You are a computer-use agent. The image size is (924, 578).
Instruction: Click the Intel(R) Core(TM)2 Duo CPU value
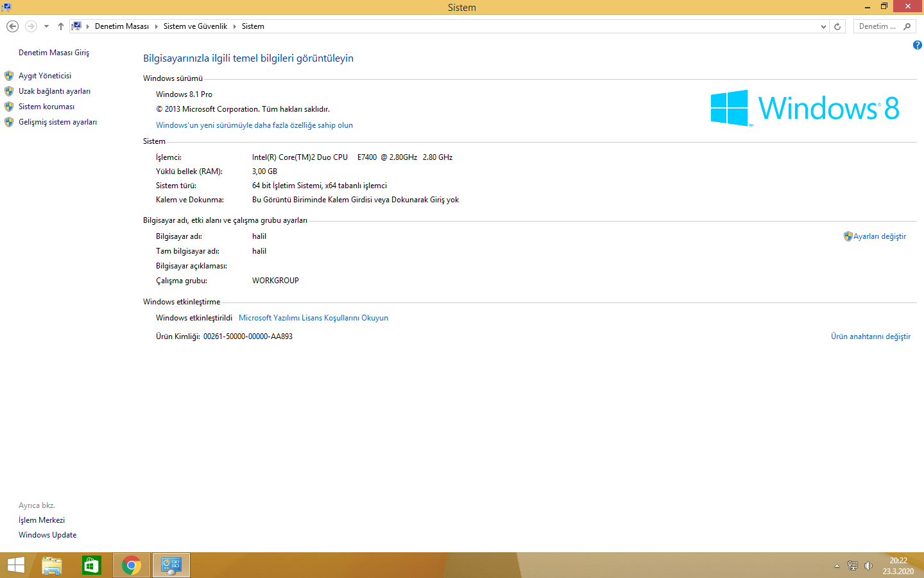pos(352,157)
